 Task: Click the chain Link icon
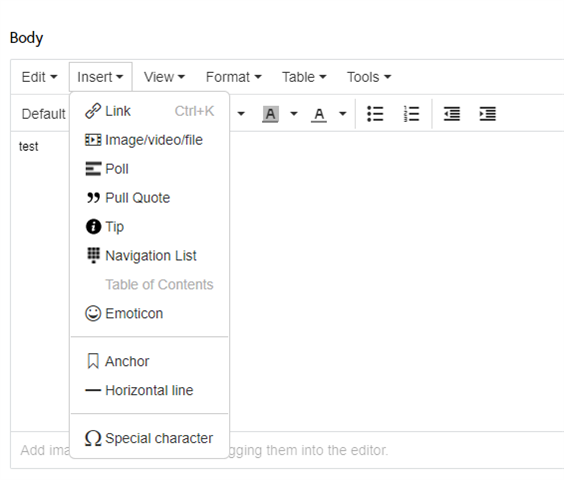tap(93, 111)
